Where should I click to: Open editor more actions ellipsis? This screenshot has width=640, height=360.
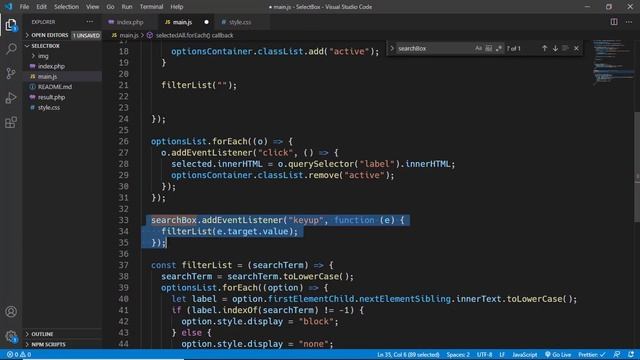tap(629, 22)
